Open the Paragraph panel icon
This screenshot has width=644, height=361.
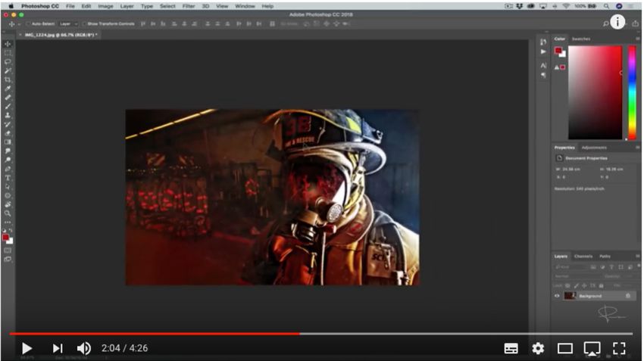tap(543, 75)
